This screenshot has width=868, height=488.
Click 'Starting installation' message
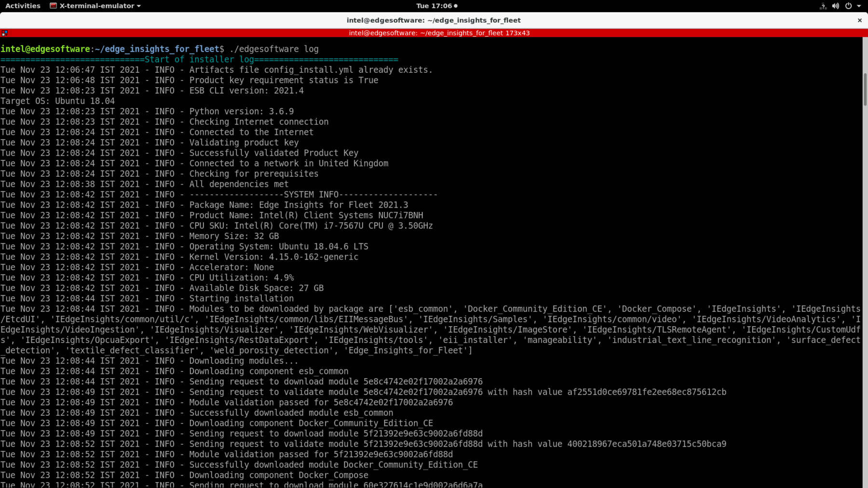click(x=242, y=299)
